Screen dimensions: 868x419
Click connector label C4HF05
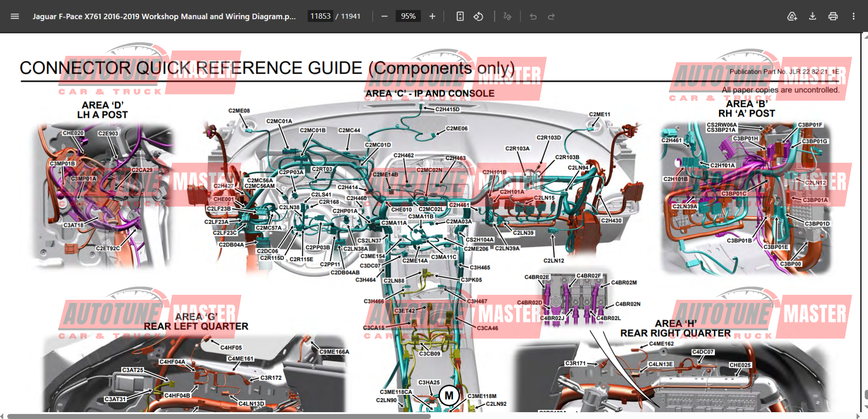231,348
